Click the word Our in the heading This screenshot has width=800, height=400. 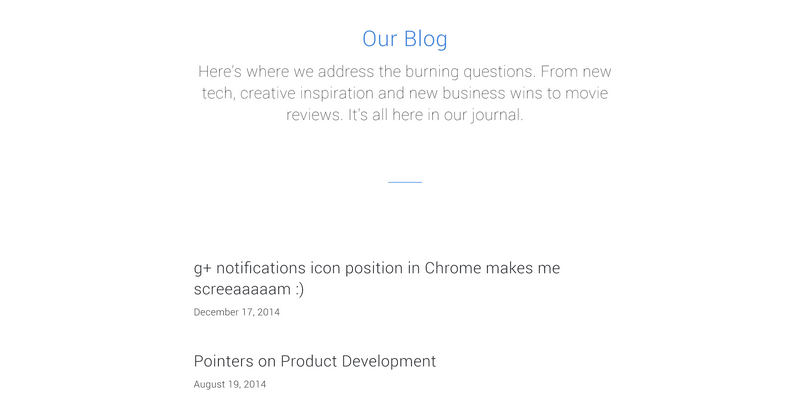[x=380, y=39]
